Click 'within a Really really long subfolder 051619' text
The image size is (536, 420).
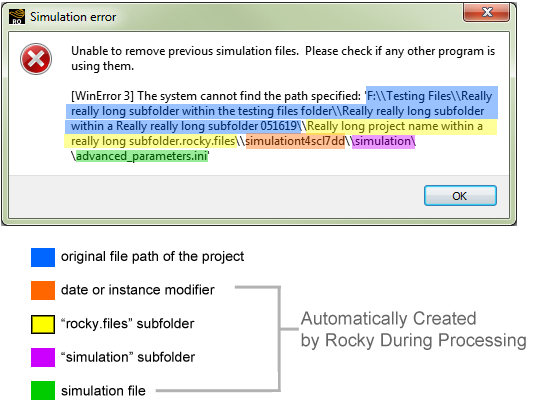click(184, 126)
